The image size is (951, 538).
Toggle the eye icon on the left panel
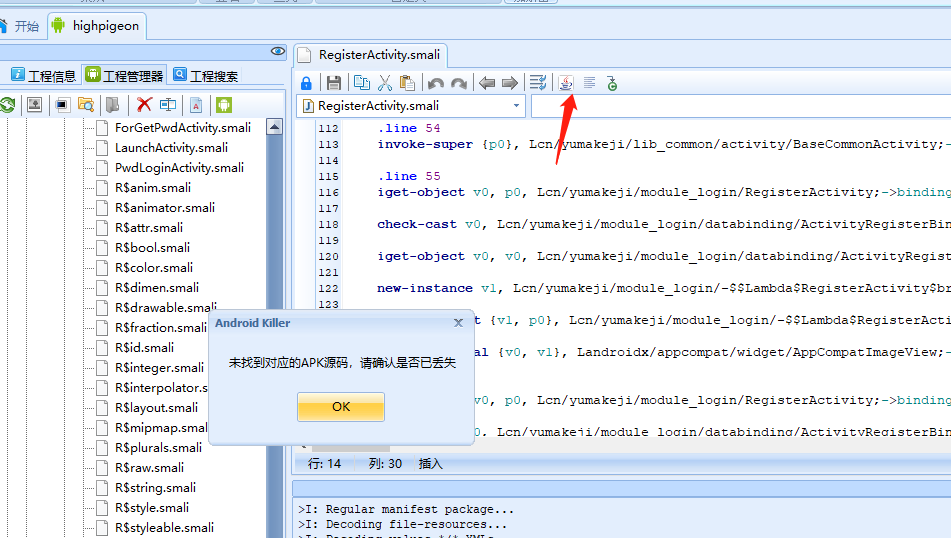click(x=278, y=51)
